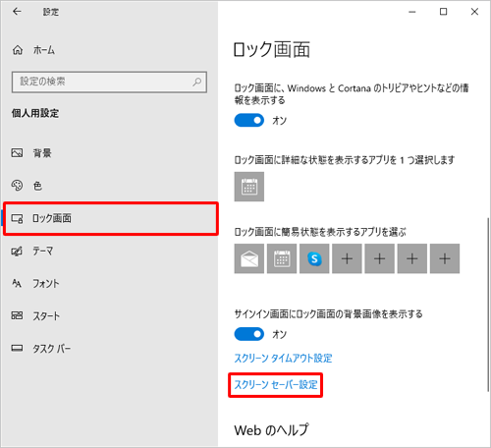Select ロック画面 in sidebar
The width and height of the screenshot is (491, 448).
pyautogui.click(x=111, y=218)
